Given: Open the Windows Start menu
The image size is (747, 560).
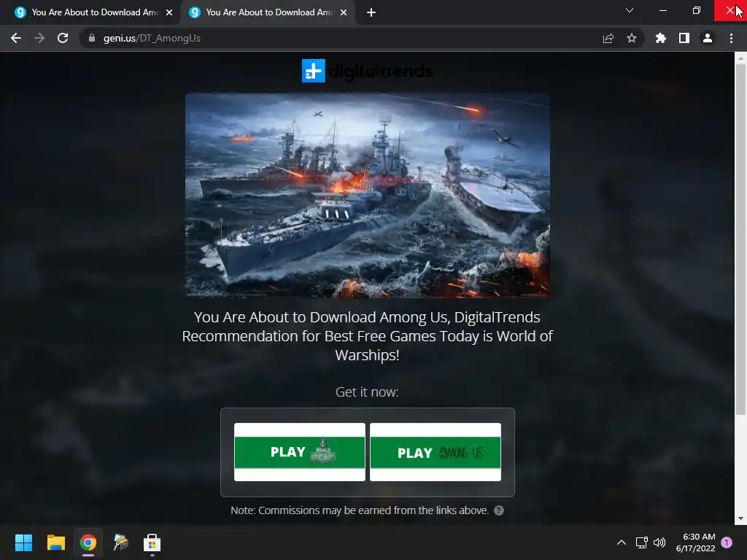Looking at the screenshot, I should point(23,542).
